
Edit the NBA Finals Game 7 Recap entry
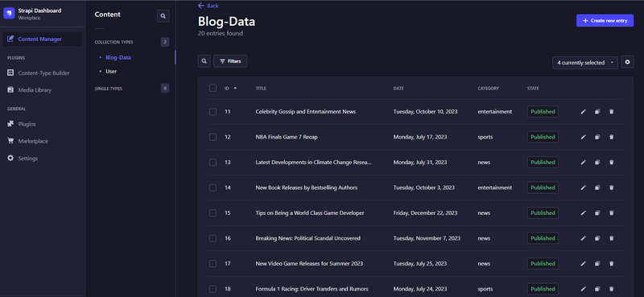(x=583, y=137)
